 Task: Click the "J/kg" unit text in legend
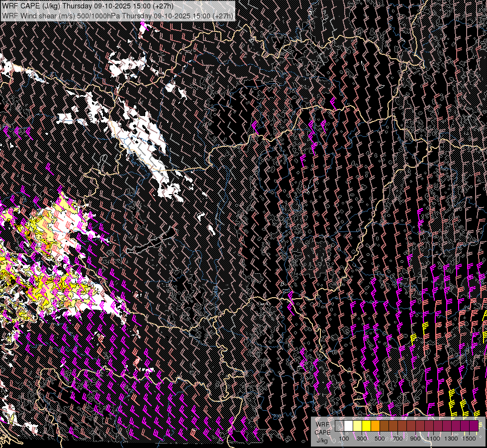coord(322,440)
